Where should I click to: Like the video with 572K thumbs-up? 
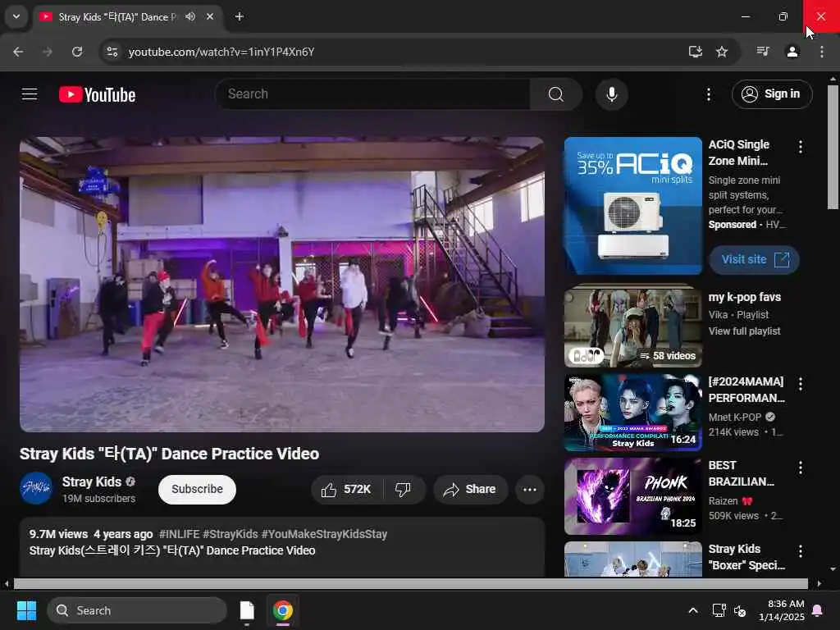click(346, 489)
